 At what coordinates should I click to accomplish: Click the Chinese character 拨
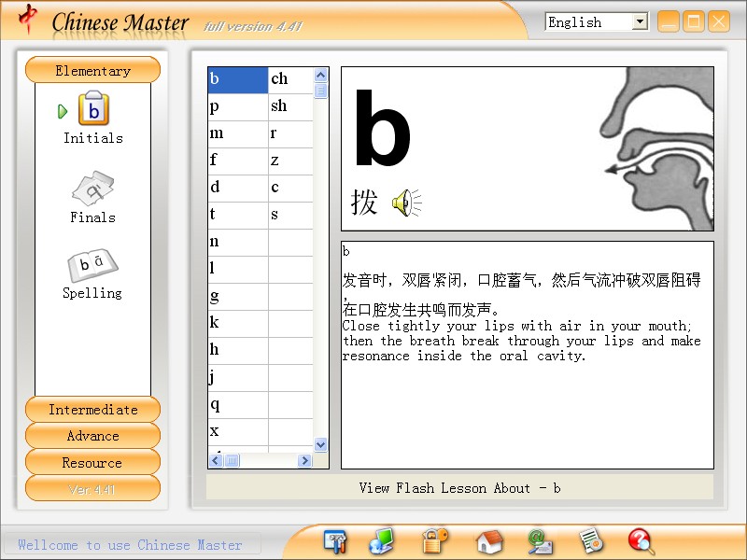click(x=364, y=203)
